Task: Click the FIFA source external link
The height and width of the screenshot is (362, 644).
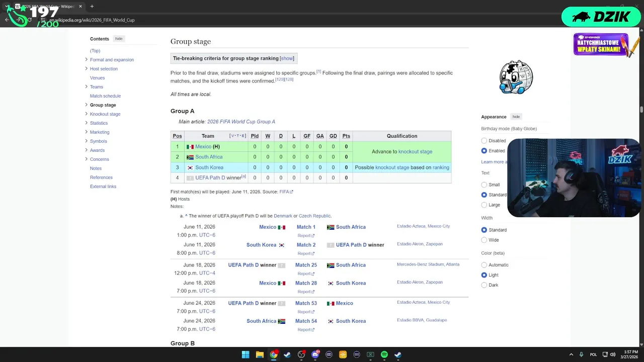Action: coord(286,192)
